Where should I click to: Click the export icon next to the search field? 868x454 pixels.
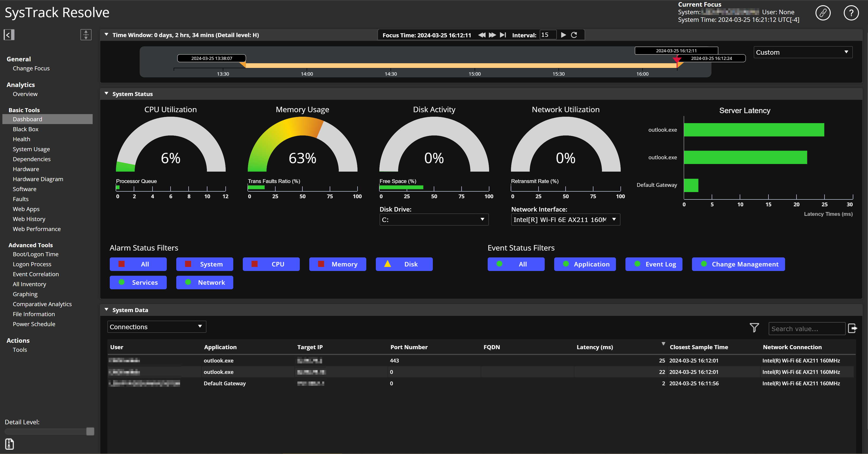(853, 328)
